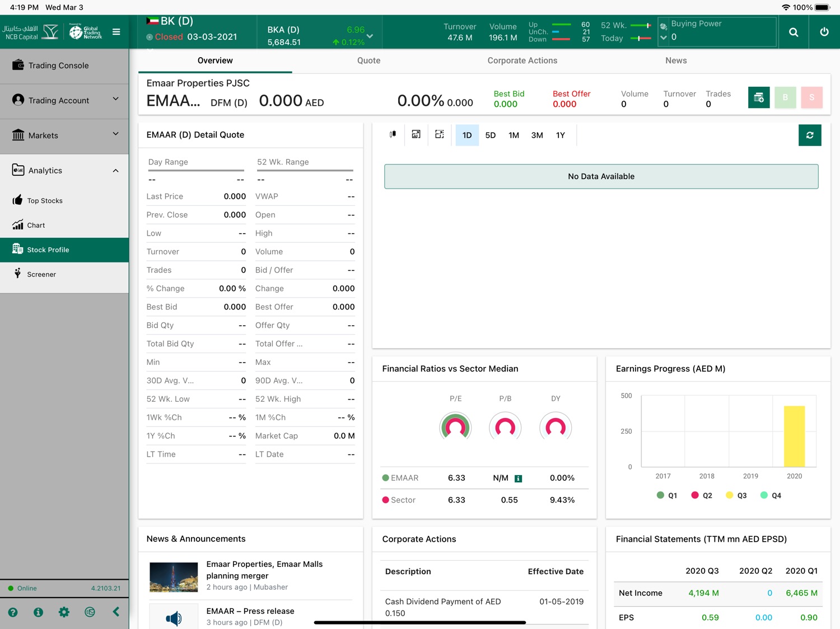Switch to the Quote tab
Viewport: 840px width, 629px height.
coord(368,60)
